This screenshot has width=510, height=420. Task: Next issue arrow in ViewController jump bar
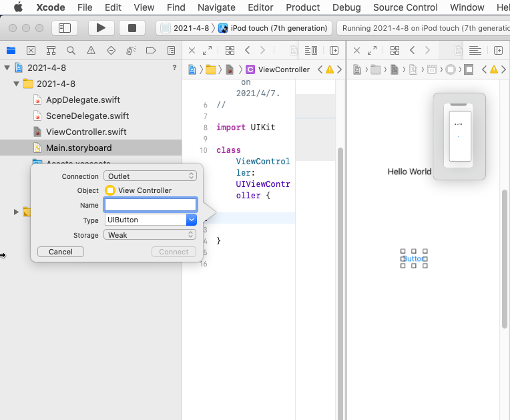pos(339,69)
